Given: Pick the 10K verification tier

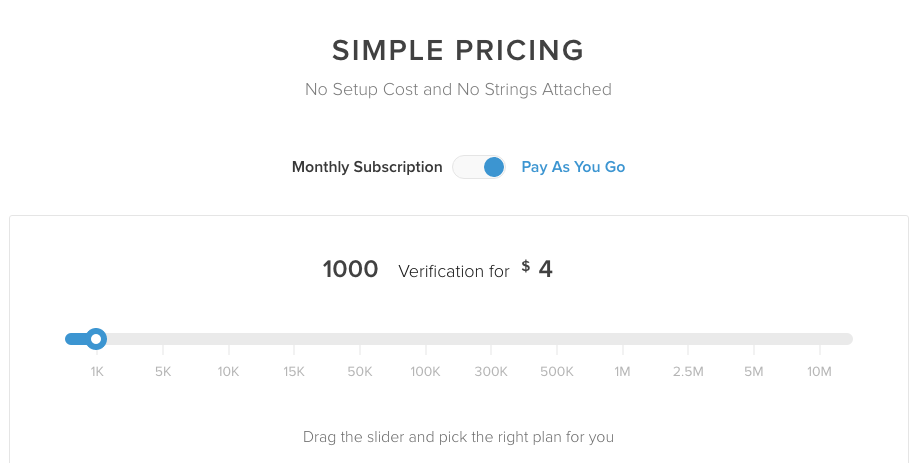Looking at the screenshot, I should pyautogui.click(x=228, y=371).
